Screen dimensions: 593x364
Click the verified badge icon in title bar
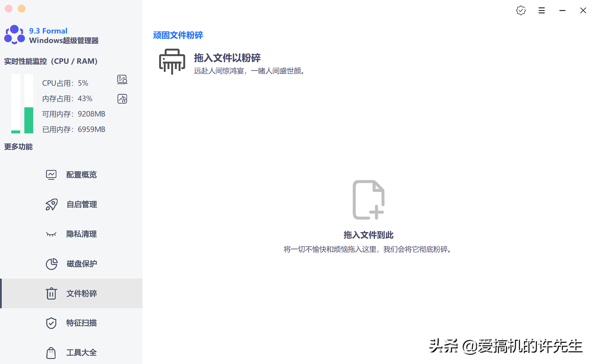coord(521,11)
